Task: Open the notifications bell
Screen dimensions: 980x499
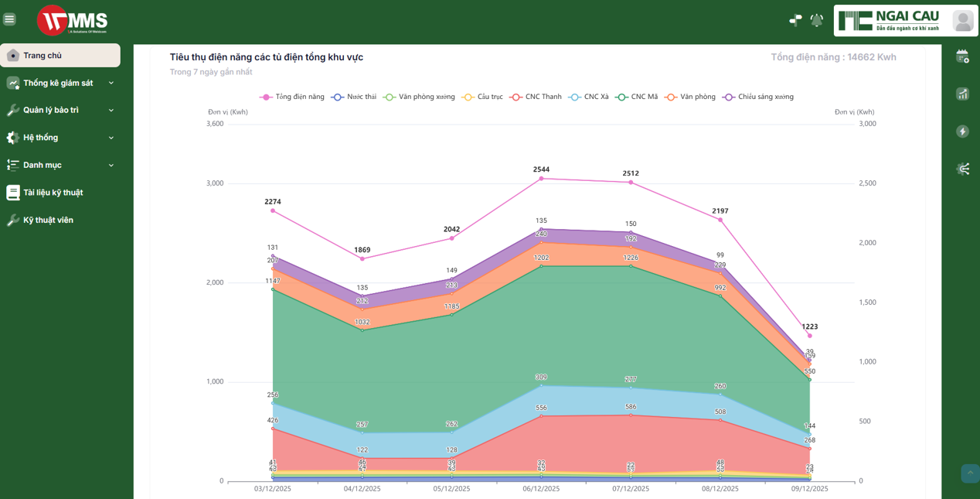Action: pos(816,20)
